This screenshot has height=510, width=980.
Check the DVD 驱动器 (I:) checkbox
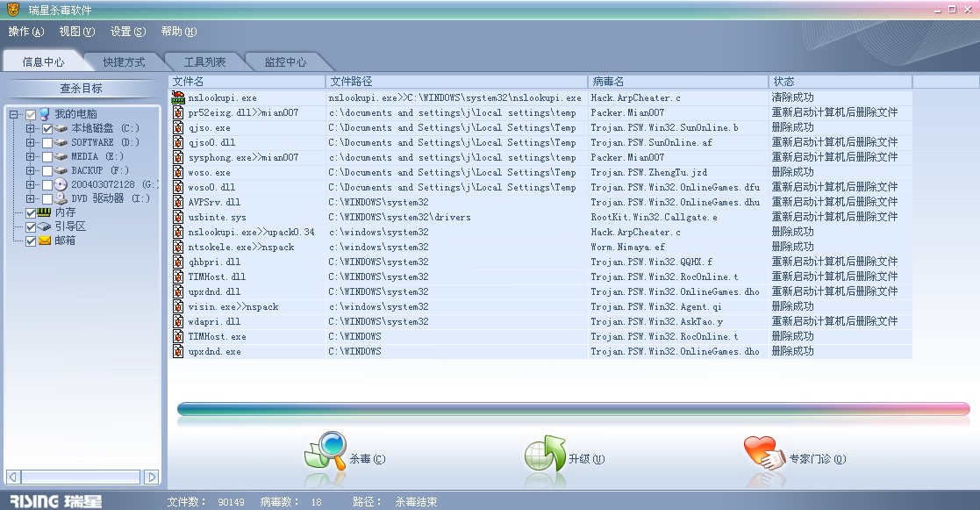[x=46, y=198]
